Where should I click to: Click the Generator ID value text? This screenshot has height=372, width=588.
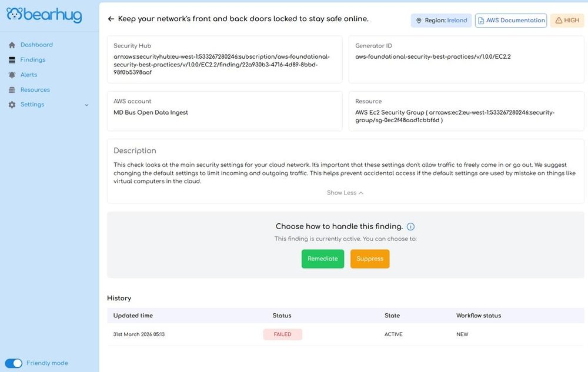[x=433, y=56]
